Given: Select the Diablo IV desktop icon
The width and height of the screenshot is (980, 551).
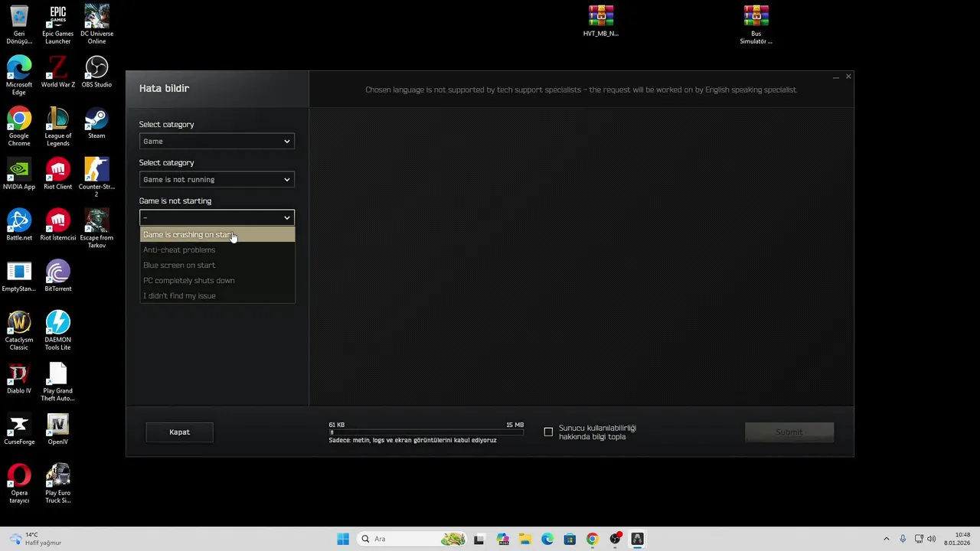Looking at the screenshot, I should click(x=19, y=378).
